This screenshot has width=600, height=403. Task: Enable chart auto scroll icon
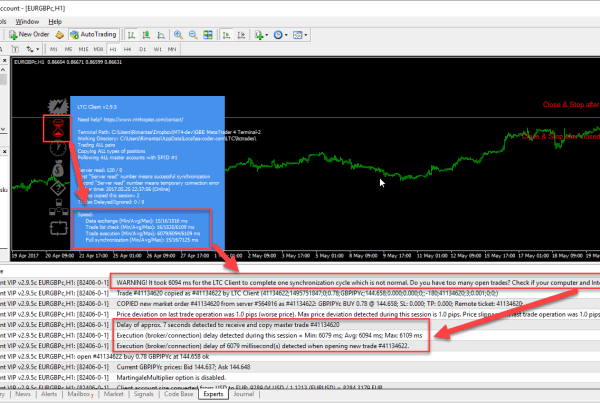click(227, 35)
